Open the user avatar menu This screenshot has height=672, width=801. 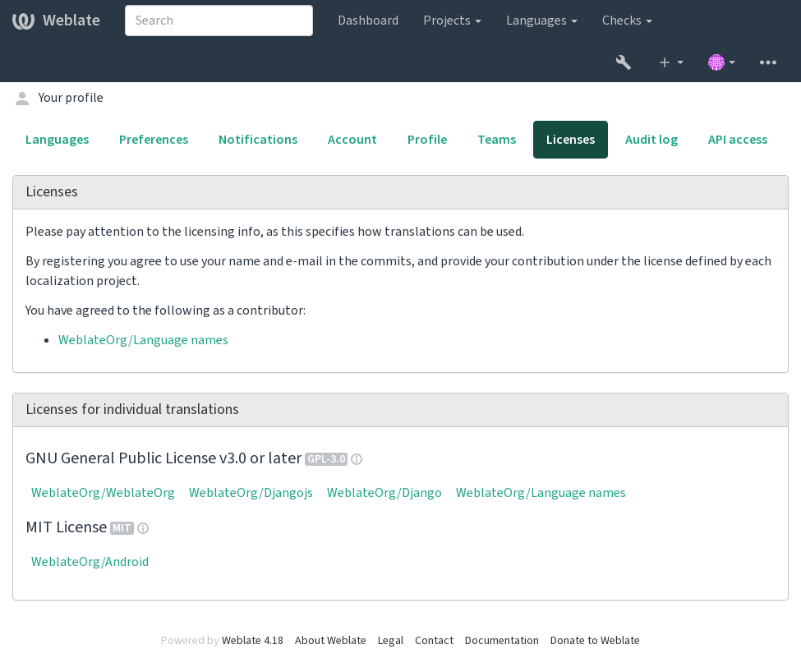tap(721, 62)
